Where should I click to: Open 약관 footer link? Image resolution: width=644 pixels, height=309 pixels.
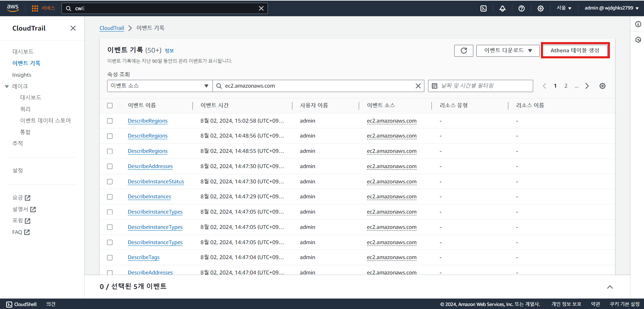pyautogui.click(x=595, y=304)
